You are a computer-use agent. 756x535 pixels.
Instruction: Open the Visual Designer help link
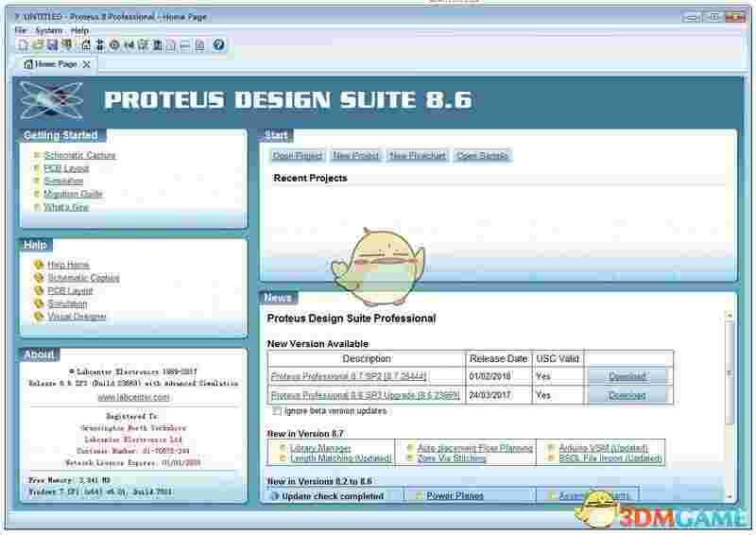coord(77,317)
